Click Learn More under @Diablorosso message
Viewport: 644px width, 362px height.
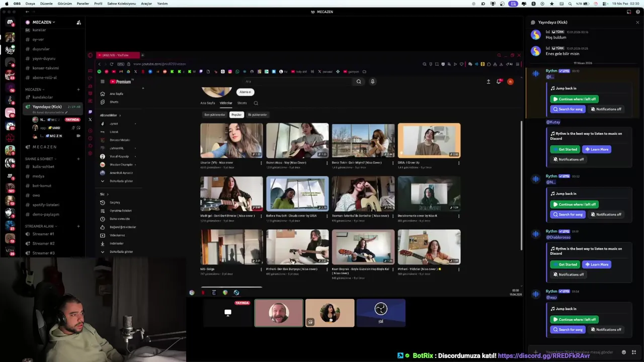click(597, 264)
